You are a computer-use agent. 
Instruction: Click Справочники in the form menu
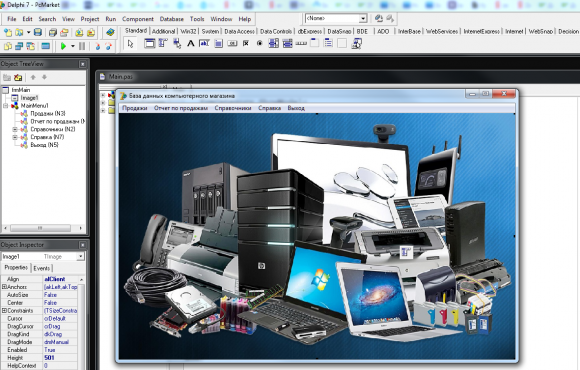233,108
